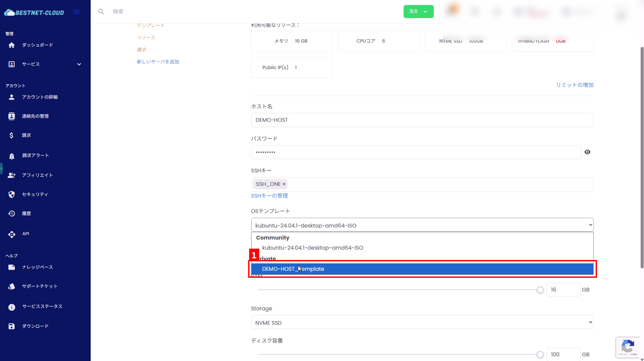
Task: Open the History clock icon
Action: (x=12, y=213)
